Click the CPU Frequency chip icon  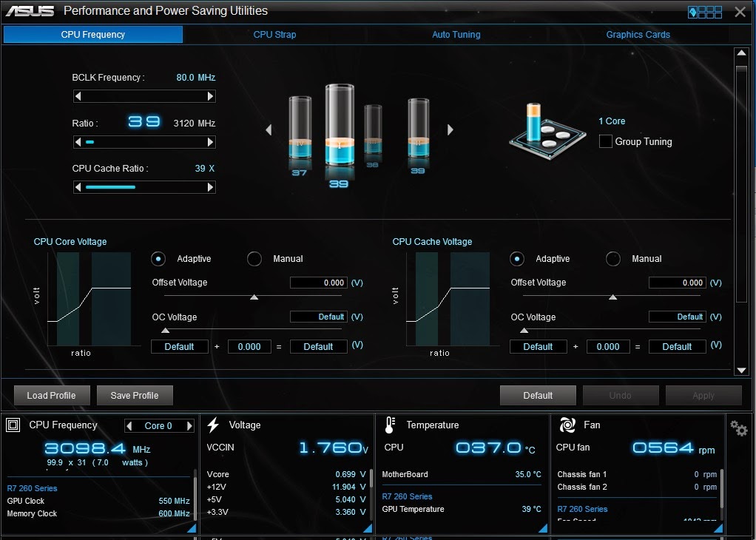pos(13,425)
